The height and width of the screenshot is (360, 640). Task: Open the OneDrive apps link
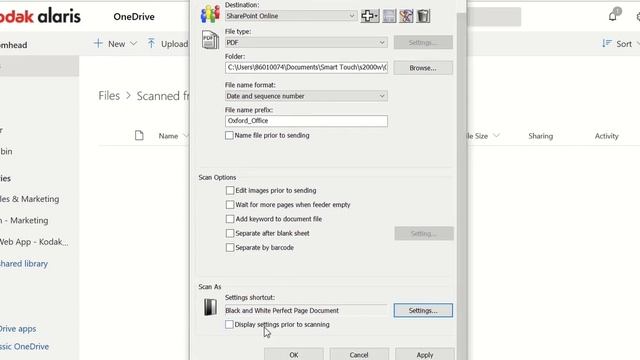pos(18,329)
